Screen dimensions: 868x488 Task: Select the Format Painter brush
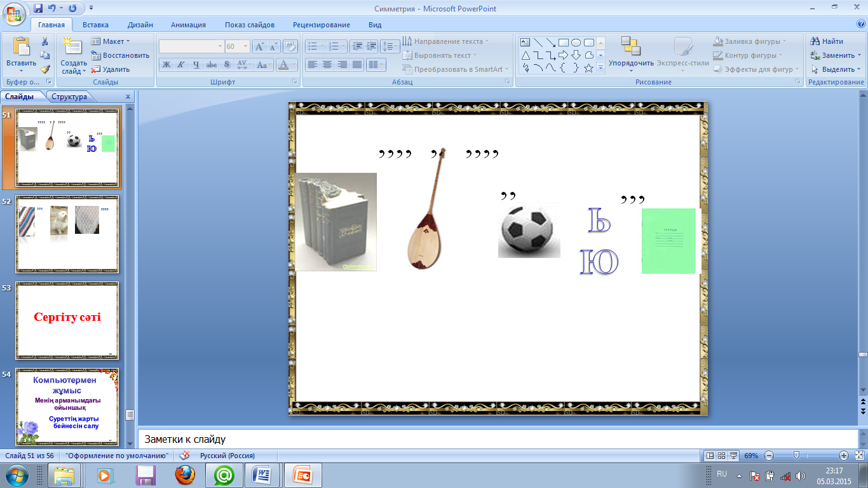coord(45,69)
